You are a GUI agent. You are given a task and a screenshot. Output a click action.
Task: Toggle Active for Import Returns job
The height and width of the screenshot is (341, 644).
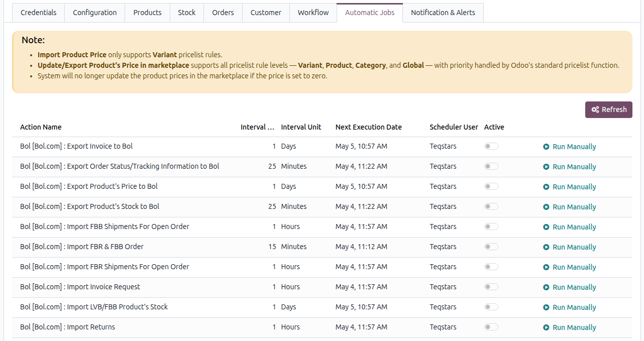coord(491,327)
